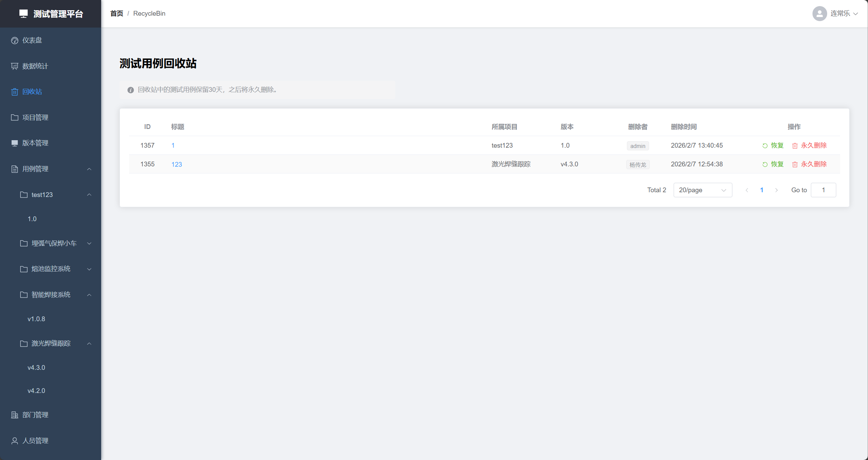Click the user avatar icon in the top right
Screen dimensions: 868x460
tap(819, 14)
